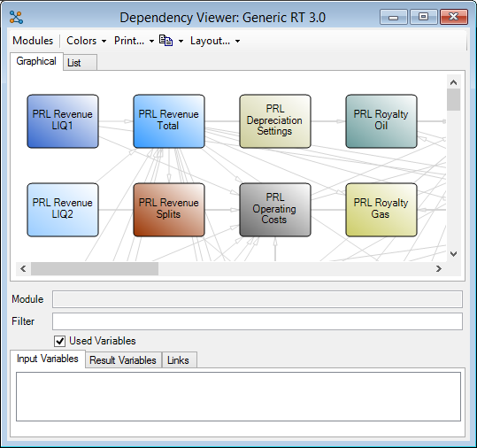Image resolution: width=477 pixels, height=448 pixels.
Task: Click inside the Input Variables list box
Action: pyautogui.click(x=239, y=397)
